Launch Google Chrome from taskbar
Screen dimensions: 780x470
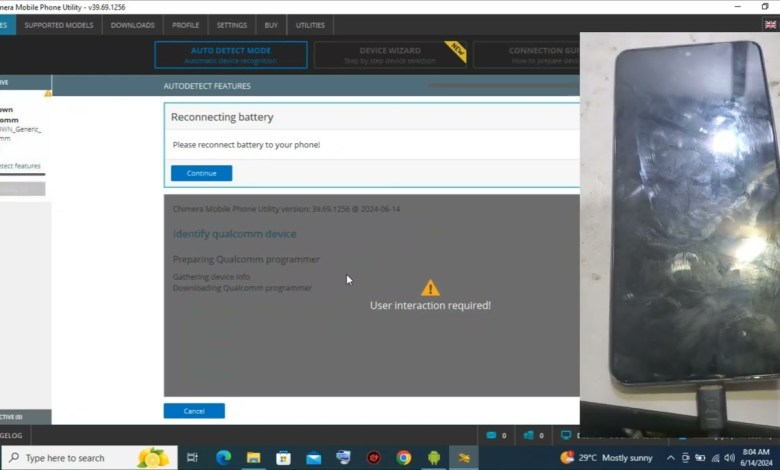403,458
